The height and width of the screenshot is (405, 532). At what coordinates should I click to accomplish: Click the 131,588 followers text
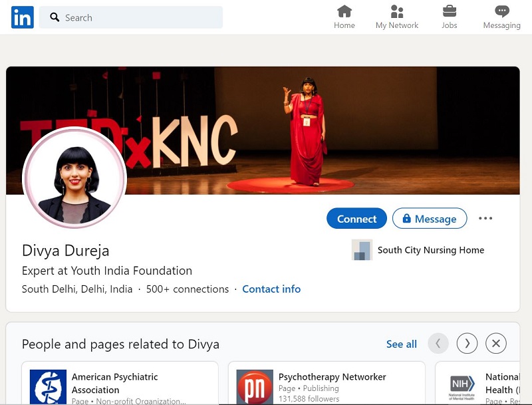tap(309, 399)
